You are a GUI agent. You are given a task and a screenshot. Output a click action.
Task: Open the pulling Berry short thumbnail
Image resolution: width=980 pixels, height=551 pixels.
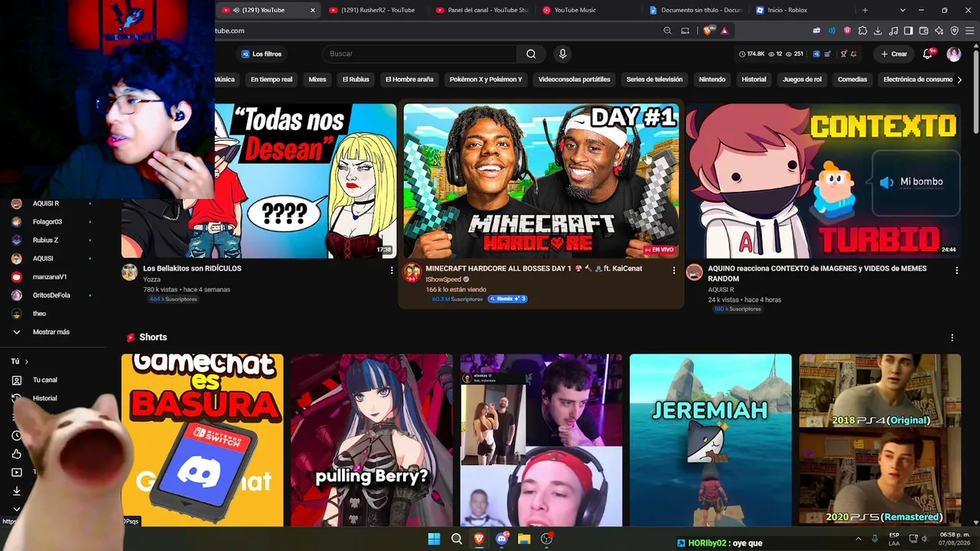tap(372, 440)
